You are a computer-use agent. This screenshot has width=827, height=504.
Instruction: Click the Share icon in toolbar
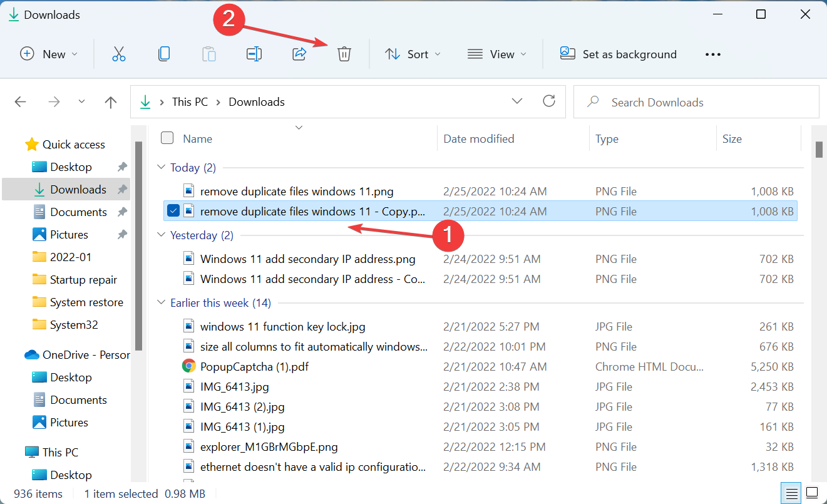(299, 54)
